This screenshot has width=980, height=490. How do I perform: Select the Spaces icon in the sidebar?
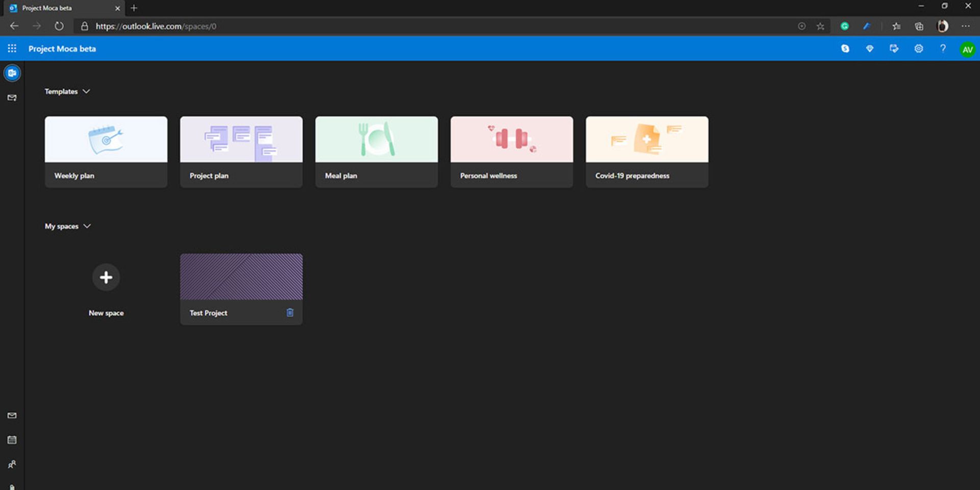[12, 73]
